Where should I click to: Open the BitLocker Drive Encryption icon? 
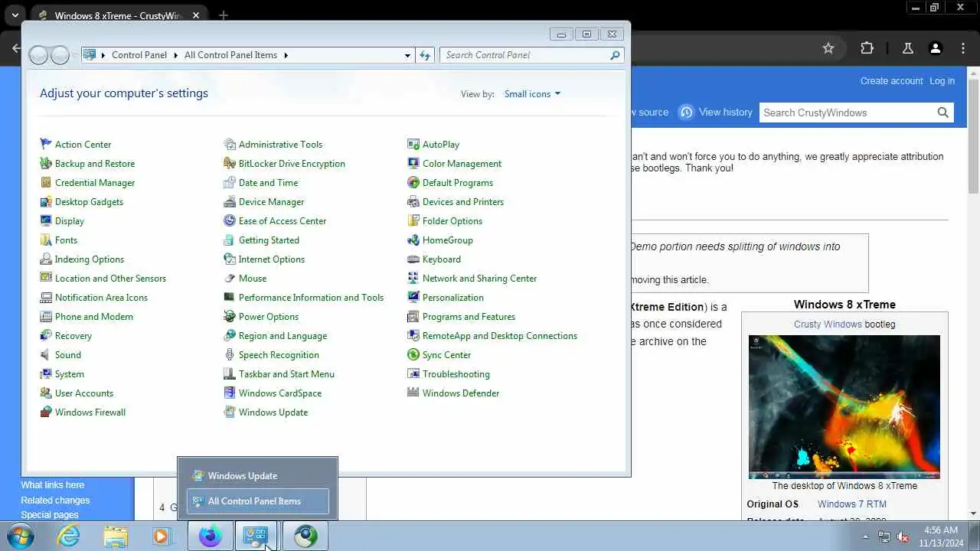pos(230,164)
